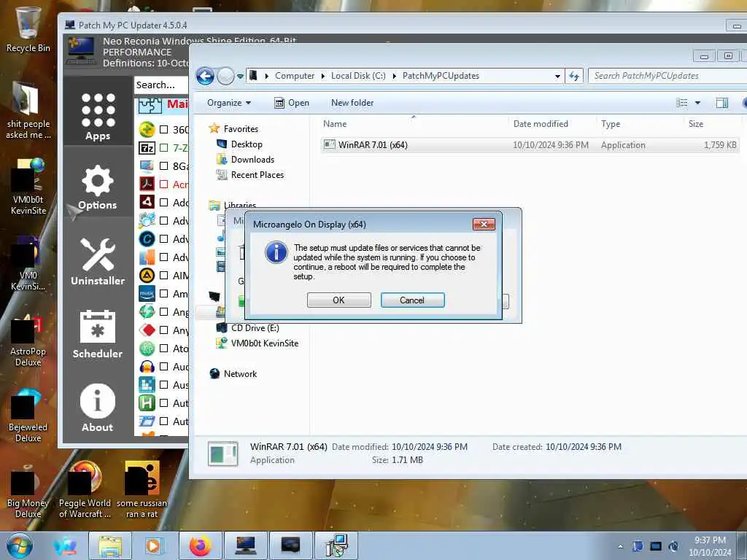Click OK in Microangelo On Display dialog

338,300
